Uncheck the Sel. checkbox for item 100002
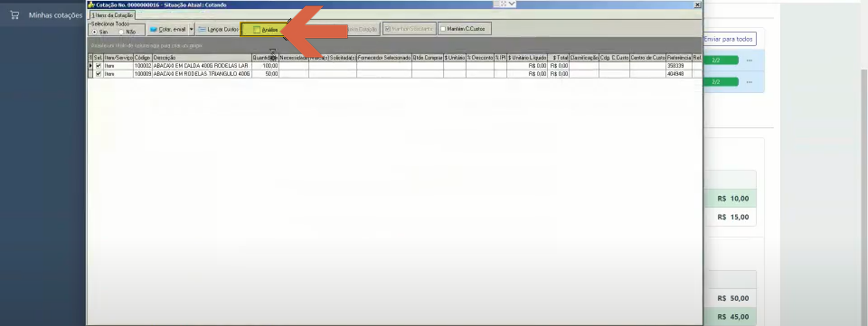This screenshot has height=326, width=868. 99,66
